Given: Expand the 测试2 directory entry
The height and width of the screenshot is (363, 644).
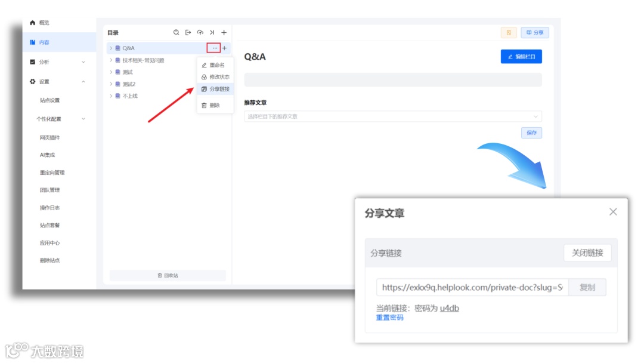Looking at the screenshot, I should tap(111, 84).
